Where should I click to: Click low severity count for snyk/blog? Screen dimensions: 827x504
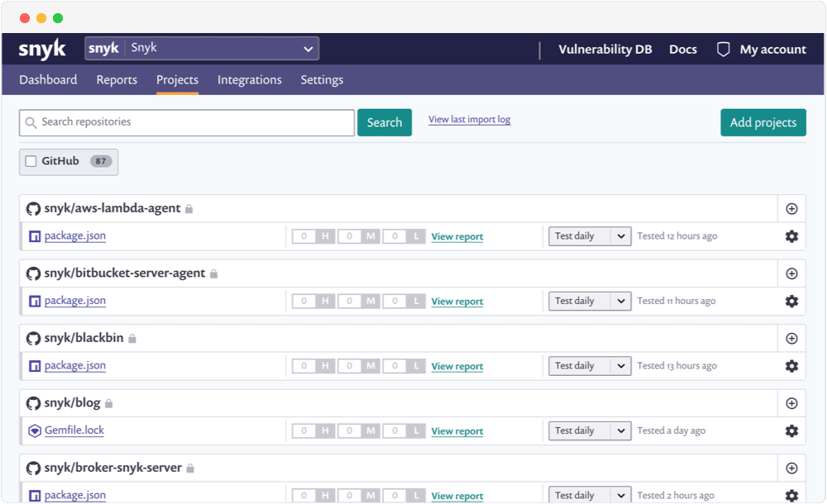click(x=404, y=430)
